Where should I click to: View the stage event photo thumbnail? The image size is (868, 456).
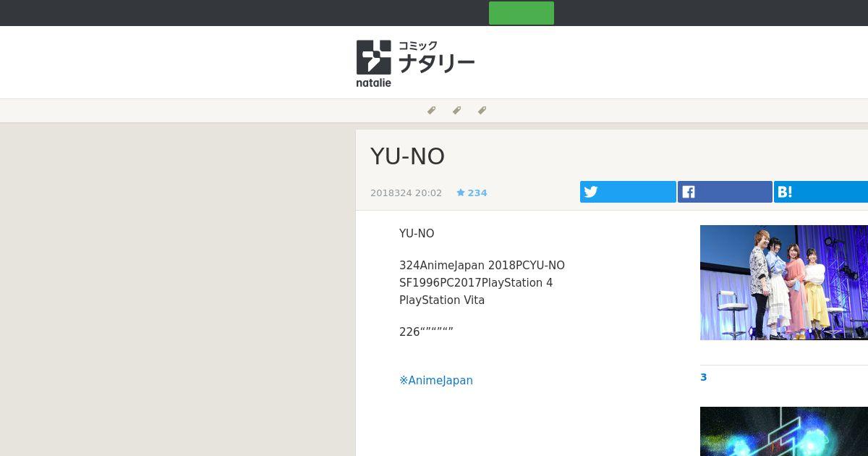pos(784,282)
